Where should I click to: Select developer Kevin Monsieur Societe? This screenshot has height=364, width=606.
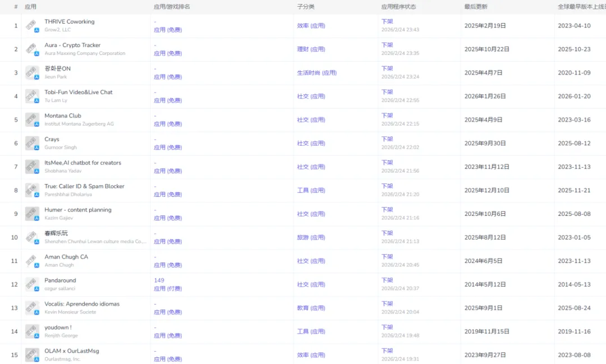click(x=70, y=312)
